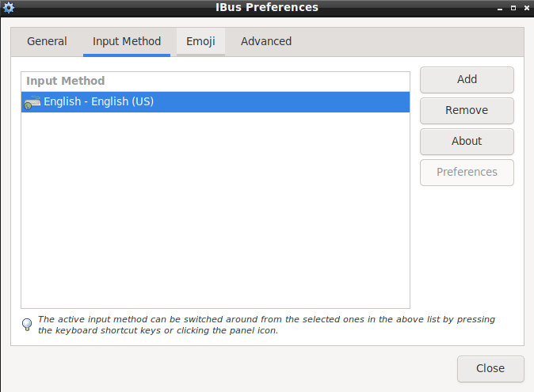Click the Input Method column header
Viewport: 534px width, 392px height.
tap(216, 81)
